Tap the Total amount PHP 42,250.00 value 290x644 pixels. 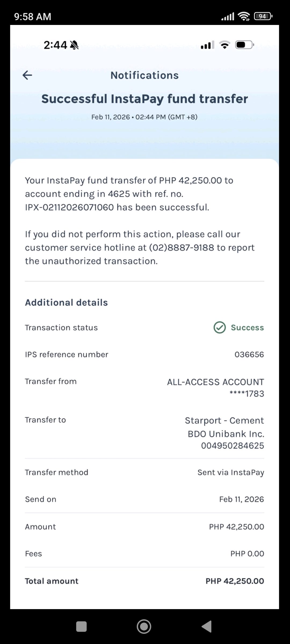point(235,581)
